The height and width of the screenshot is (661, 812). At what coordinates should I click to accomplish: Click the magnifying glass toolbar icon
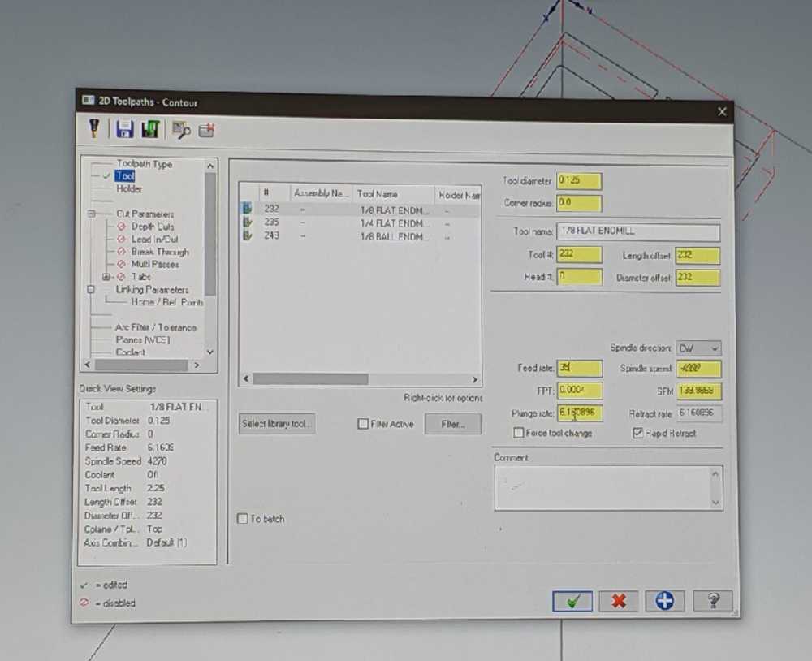click(180, 130)
